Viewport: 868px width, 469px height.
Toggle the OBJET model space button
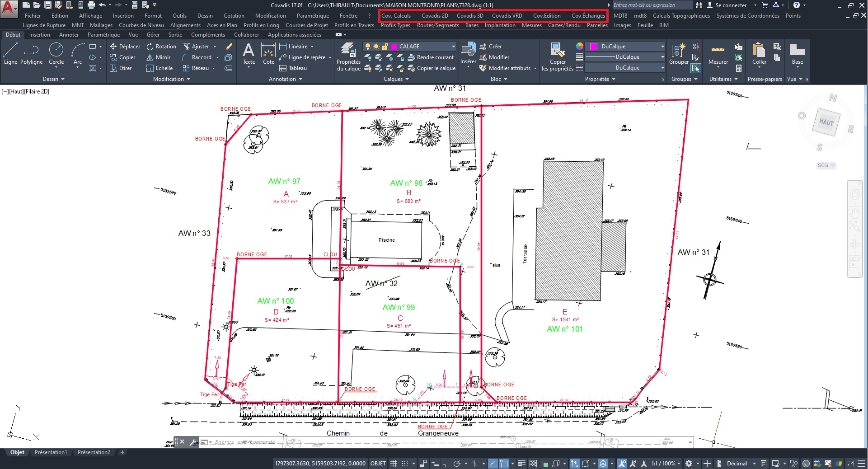[x=378, y=464]
